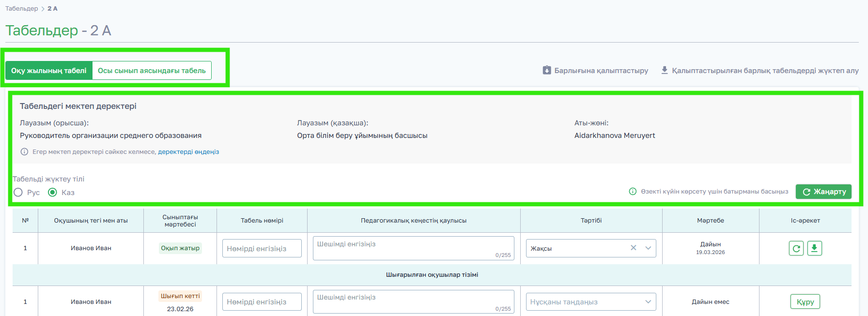Image resolution: width=868 pixels, height=316 pixels.
Task: Click the info icon near school data note
Action: [24, 152]
